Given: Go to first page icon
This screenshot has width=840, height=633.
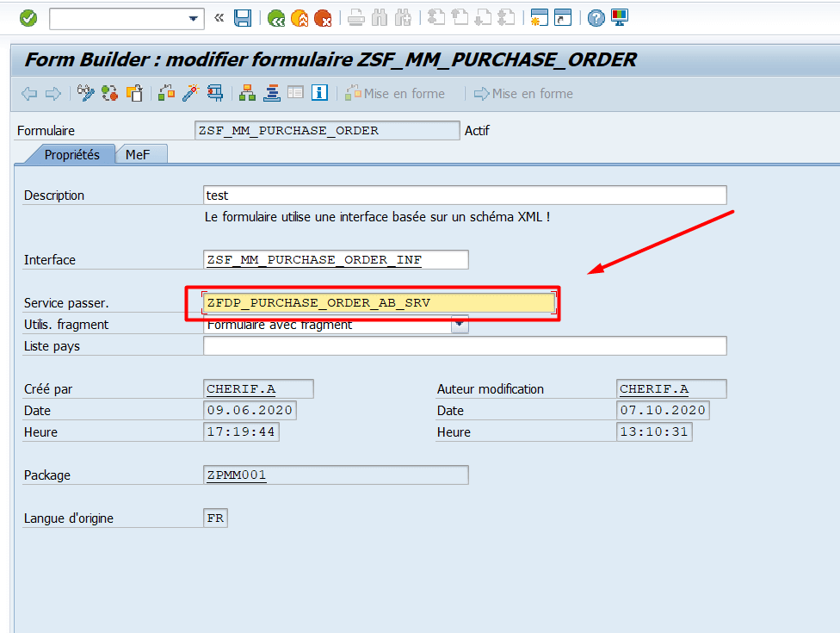Looking at the screenshot, I should (436, 18).
